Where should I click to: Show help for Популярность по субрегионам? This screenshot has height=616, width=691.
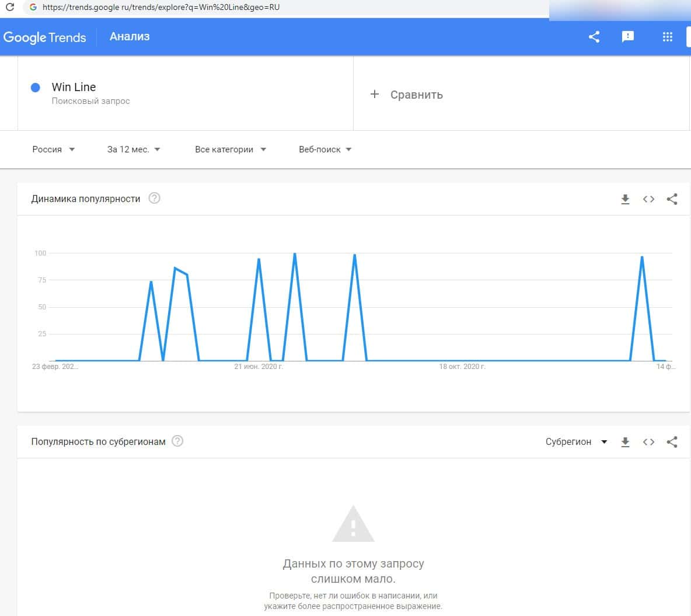(177, 441)
